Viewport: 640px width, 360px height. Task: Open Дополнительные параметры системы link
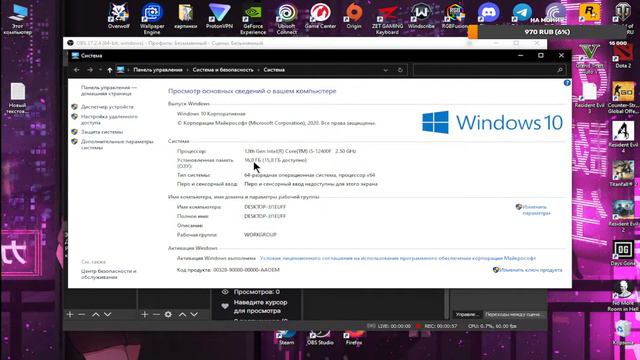coord(117,144)
